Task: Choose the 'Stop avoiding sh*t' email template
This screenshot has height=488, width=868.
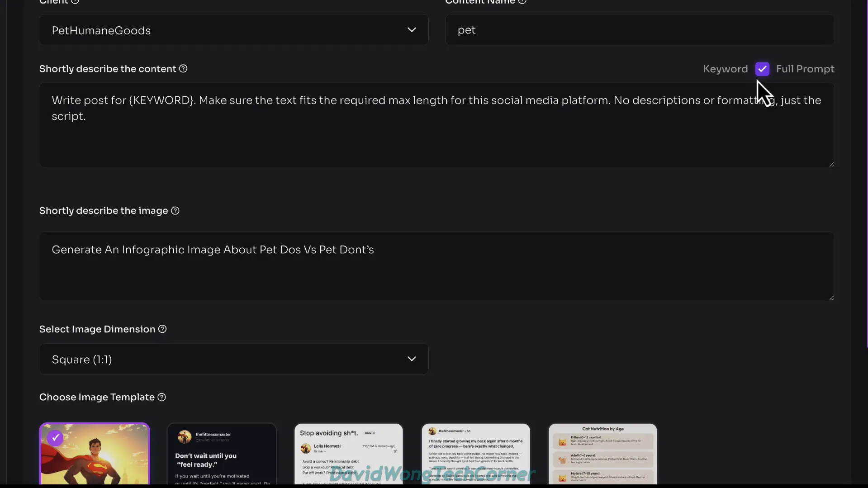Action: pos(348,454)
